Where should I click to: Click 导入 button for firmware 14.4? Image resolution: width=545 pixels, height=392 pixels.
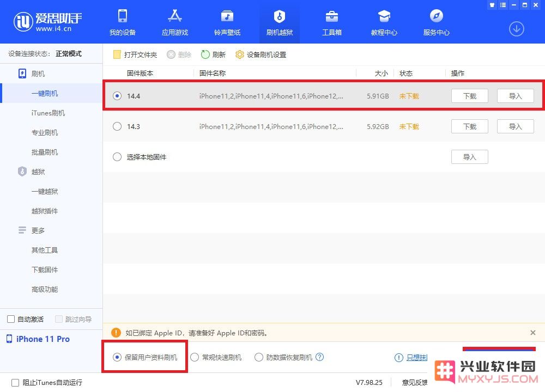click(x=516, y=96)
